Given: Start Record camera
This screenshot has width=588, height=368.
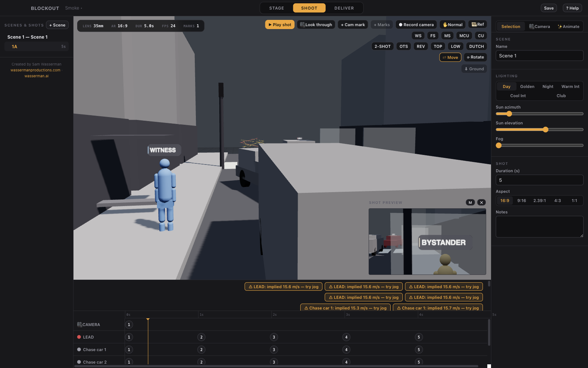Looking at the screenshot, I should coord(416,25).
